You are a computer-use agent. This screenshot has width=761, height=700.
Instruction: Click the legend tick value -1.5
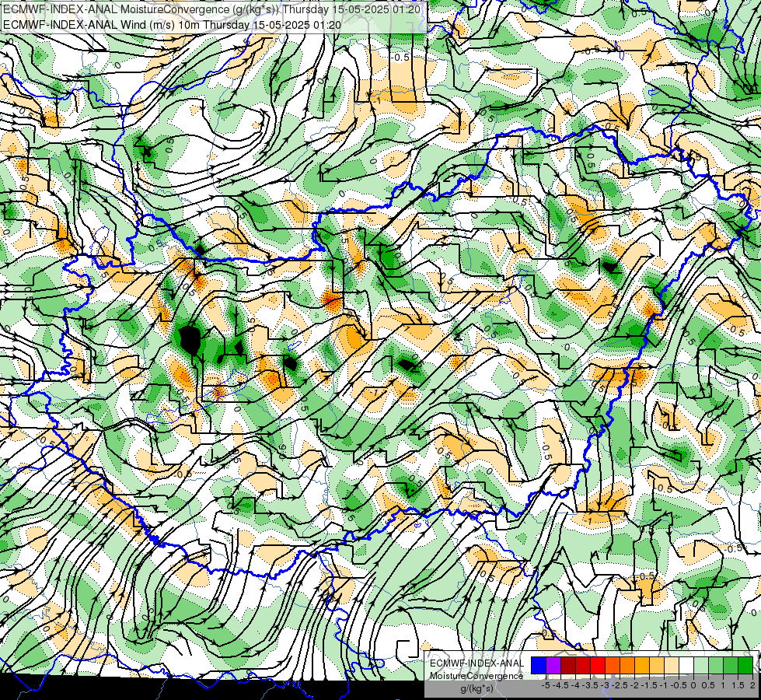(649, 685)
